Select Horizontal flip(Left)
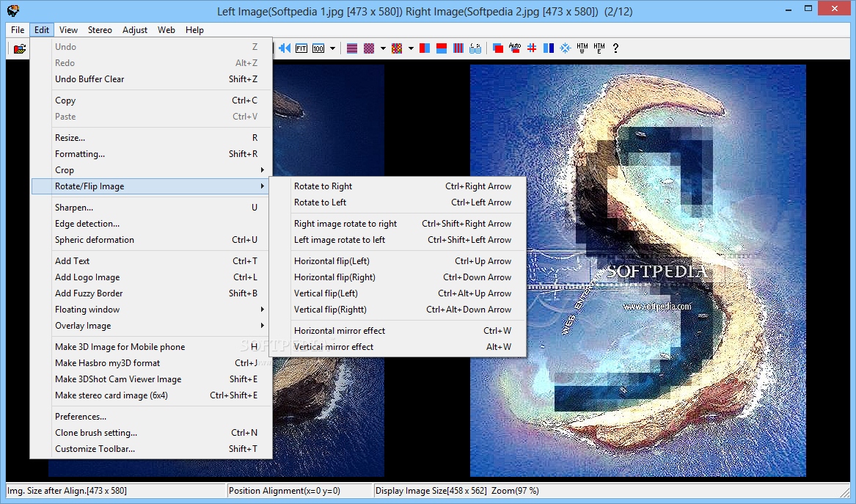The height and width of the screenshot is (504, 856). pos(398,261)
